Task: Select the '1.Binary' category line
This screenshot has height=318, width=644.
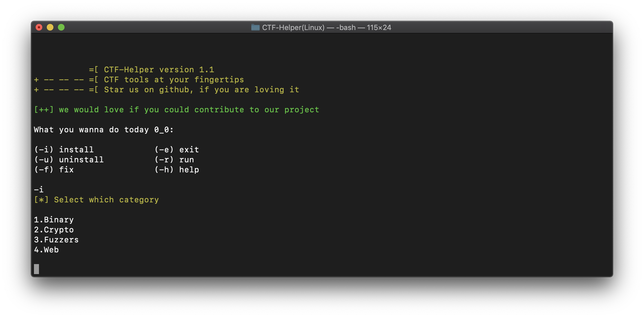Action: (x=54, y=220)
